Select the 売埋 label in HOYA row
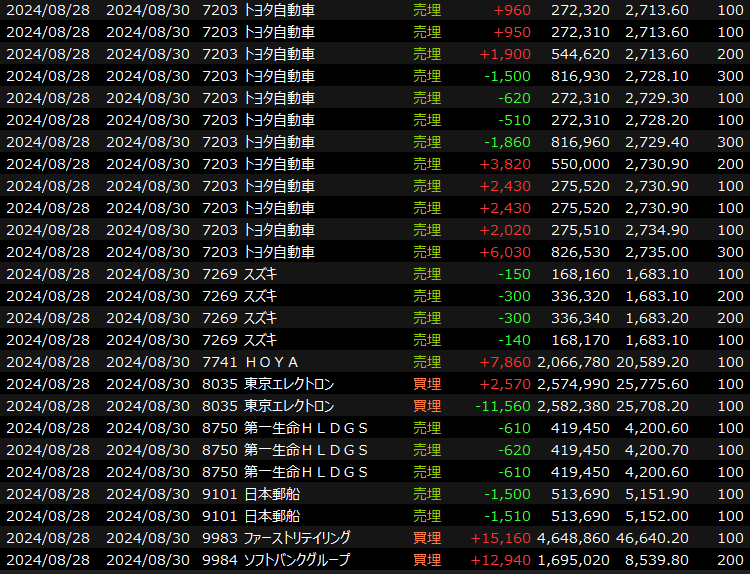Viewport: 750px width, 574px height. 427,362
